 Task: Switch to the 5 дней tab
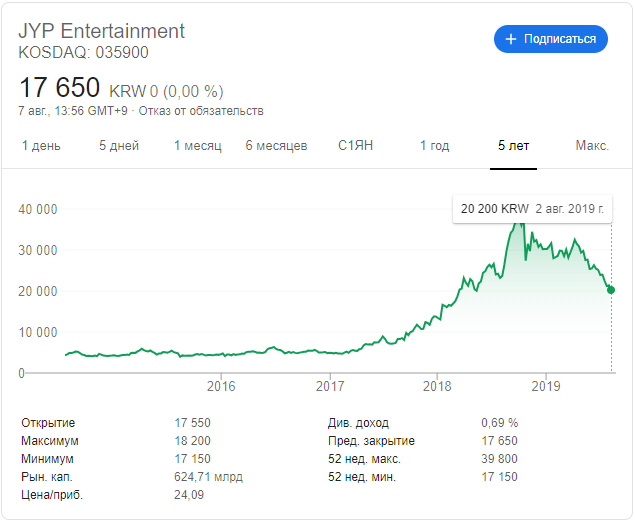point(119,146)
